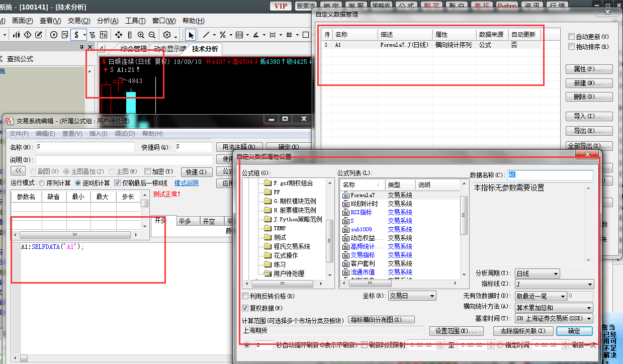Click 数据名称 input field containing A1
623x364 pixels.
point(550,175)
